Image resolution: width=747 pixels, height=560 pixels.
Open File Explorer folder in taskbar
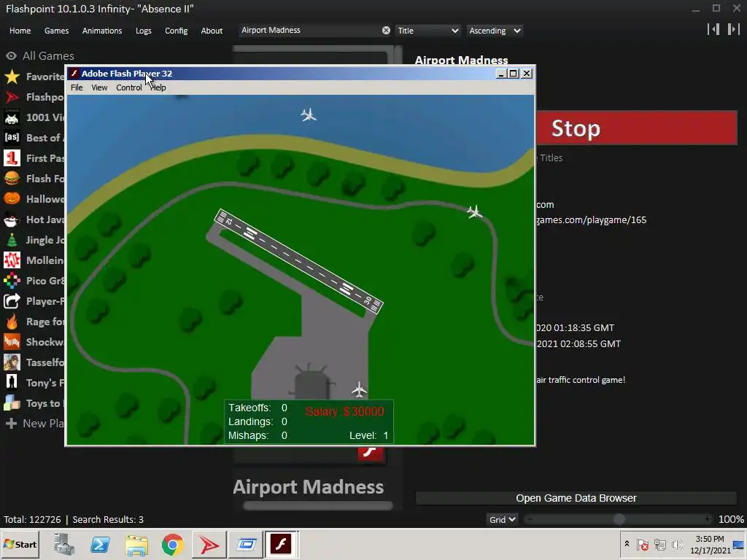pos(136,545)
